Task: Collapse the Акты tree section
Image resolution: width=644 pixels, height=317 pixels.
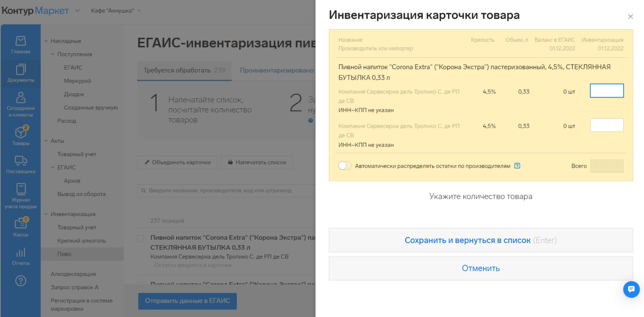Action: (46, 141)
